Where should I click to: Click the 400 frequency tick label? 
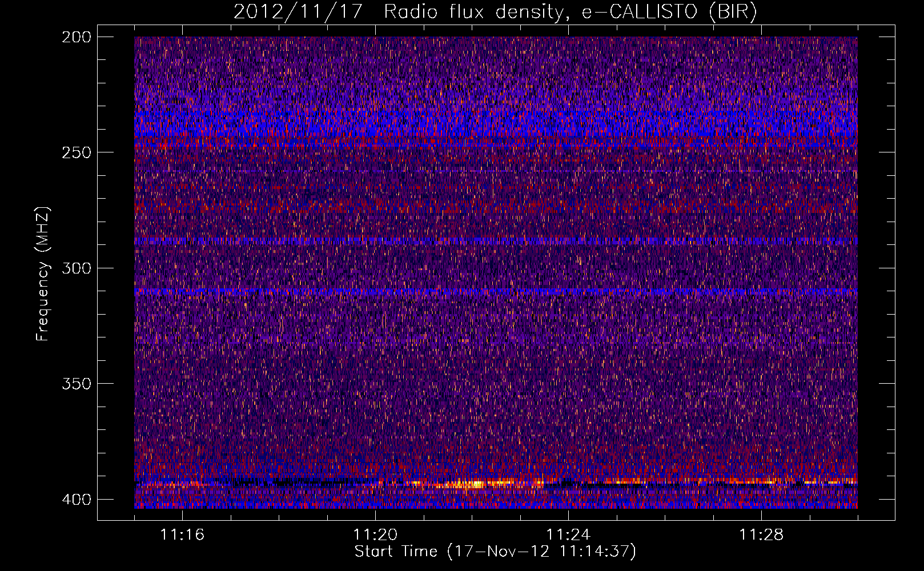click(76, 499)
